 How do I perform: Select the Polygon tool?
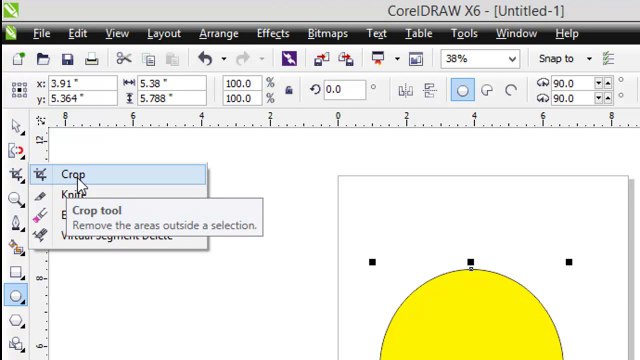[x=16, y=321]
